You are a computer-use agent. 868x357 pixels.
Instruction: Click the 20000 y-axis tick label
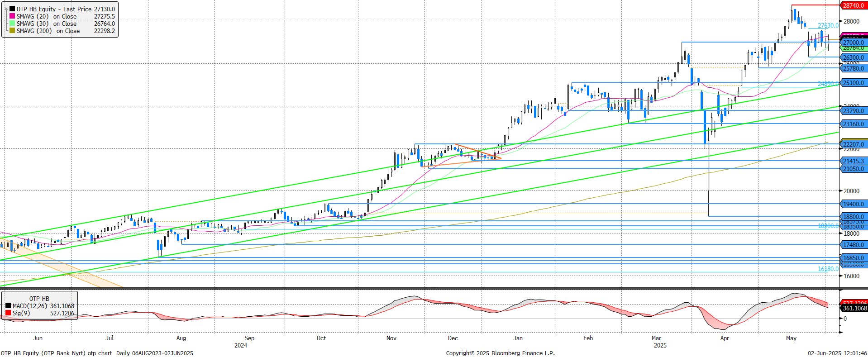851,191
